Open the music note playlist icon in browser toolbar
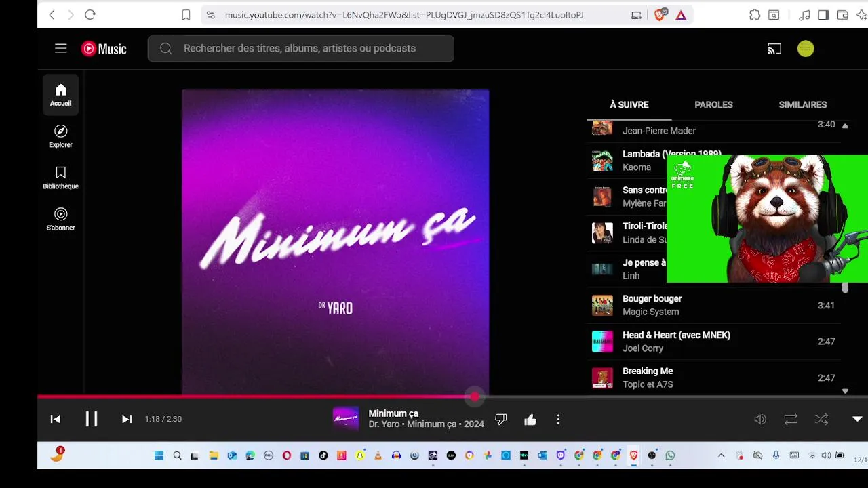 click(804, 15)
